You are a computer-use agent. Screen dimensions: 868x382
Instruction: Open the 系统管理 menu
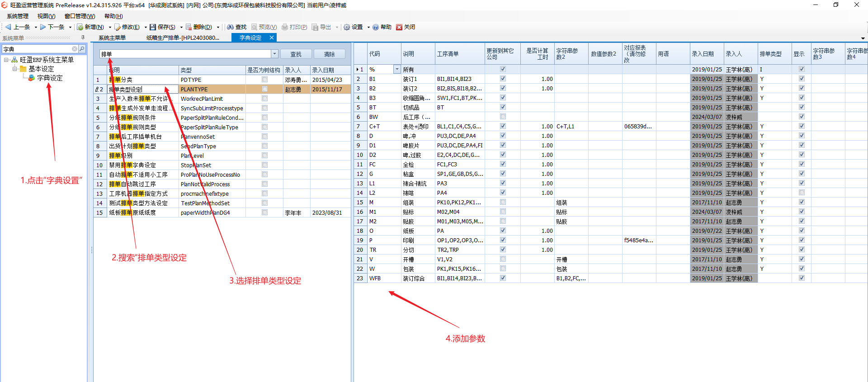tap(18, 16)
